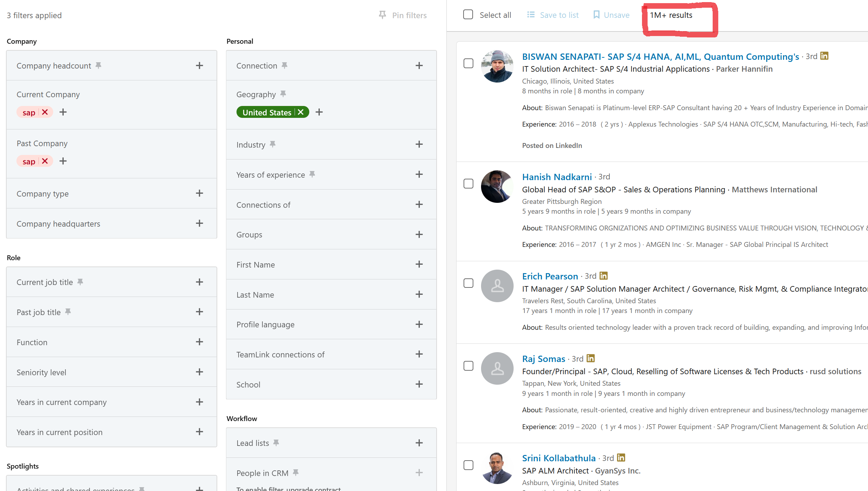
Task: Expand the Industry filter
Action: [419, 144]
